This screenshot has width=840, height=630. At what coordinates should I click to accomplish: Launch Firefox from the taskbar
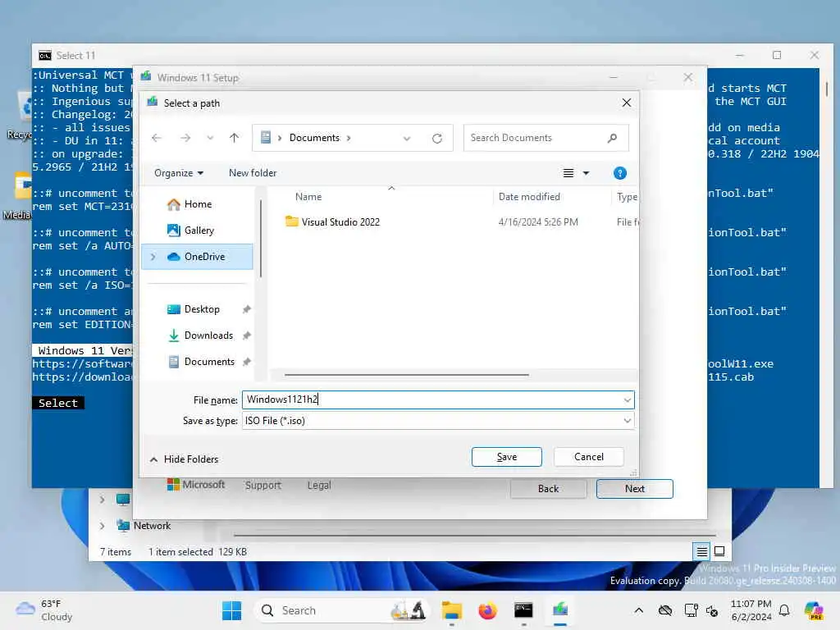pyautogui.click(x=487, y=610)
